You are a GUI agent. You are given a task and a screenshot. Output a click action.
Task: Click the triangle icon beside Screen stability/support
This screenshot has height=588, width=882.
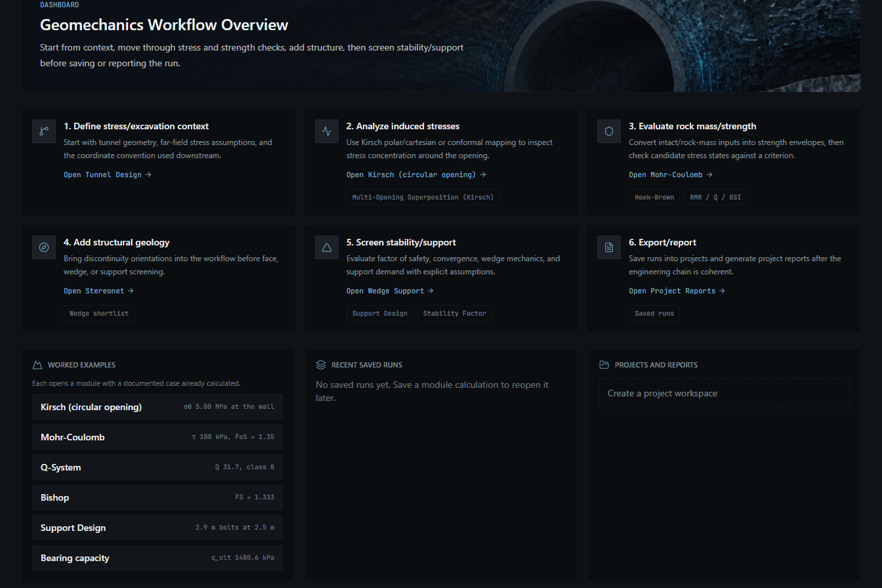coord(327,247)
